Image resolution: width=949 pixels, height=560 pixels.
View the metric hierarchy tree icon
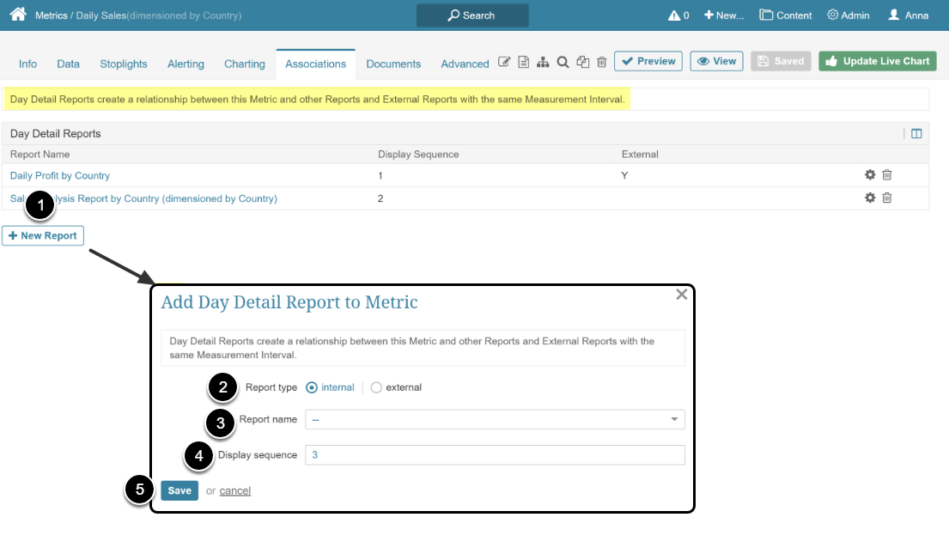click(543, 62)
